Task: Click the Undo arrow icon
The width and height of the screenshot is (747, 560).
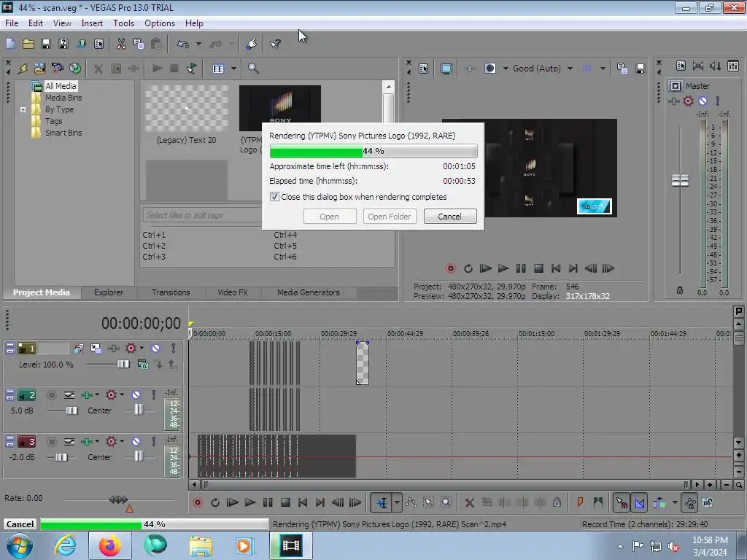Action: [183, 44]
